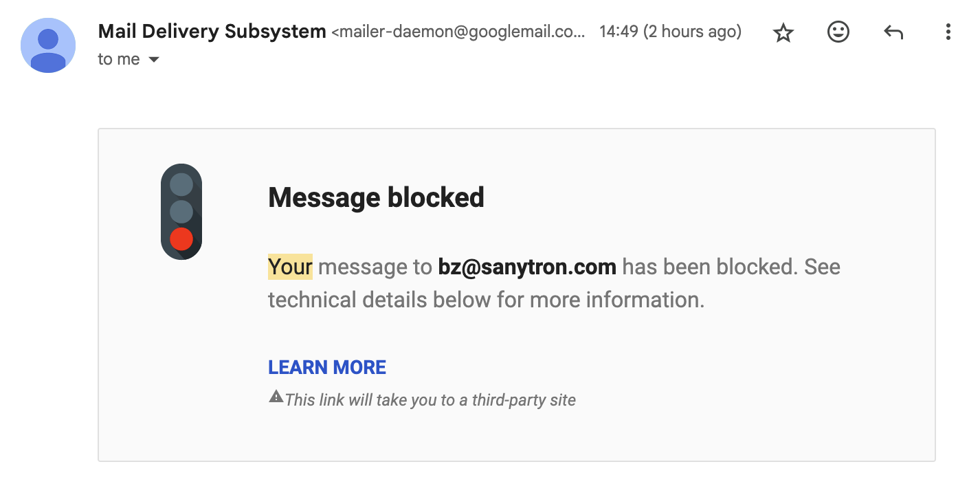
Task: Click the warning triangle icon under LEARN MORE
Action: click(x=276, y=397)
